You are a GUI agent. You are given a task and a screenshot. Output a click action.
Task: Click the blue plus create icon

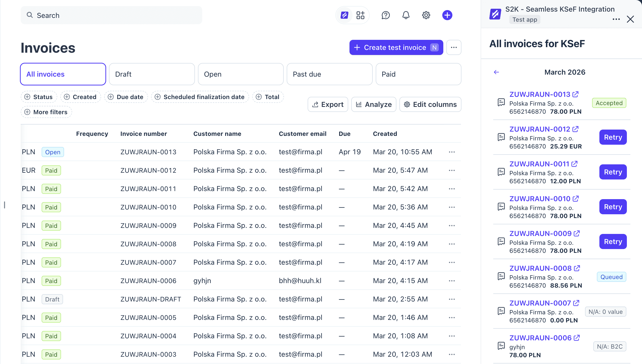tap(447, 15)
